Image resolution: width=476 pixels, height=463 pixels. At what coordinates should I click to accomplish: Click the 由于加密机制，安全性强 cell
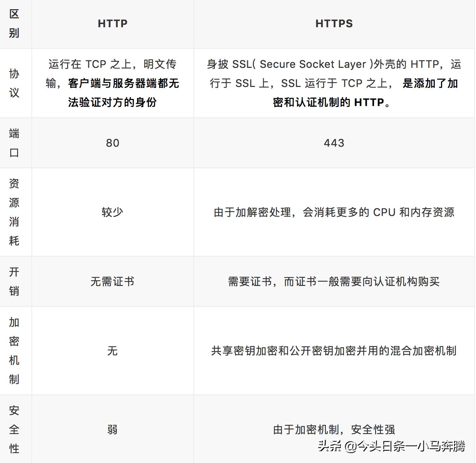(x=334, y=430)
